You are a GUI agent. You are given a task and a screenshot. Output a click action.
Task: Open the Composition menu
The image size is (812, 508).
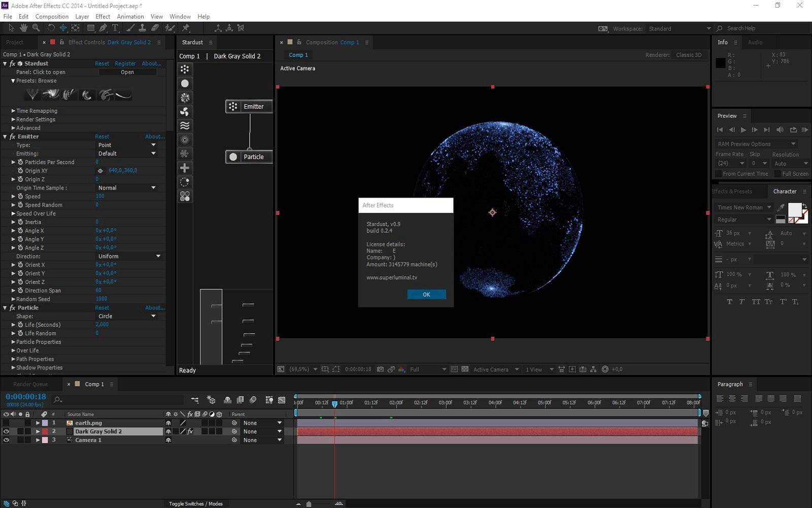(x=52, y=16)
